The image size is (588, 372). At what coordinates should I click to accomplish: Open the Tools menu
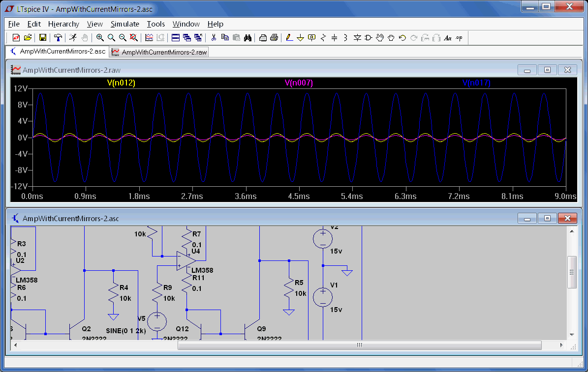coord(155,24)
